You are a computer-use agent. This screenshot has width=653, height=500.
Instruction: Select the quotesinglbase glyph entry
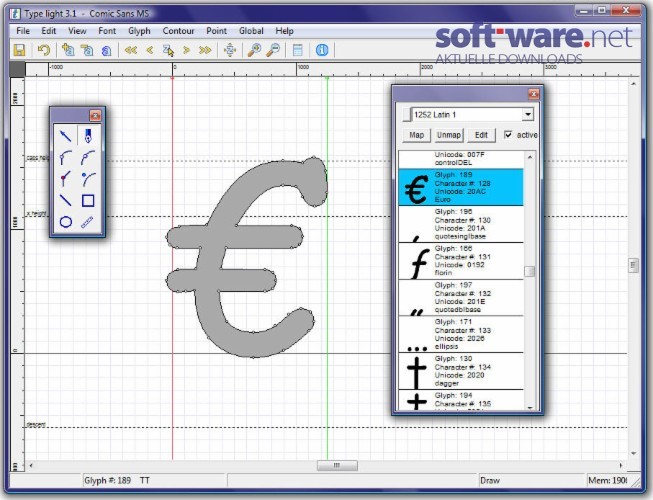coord(461,224)
